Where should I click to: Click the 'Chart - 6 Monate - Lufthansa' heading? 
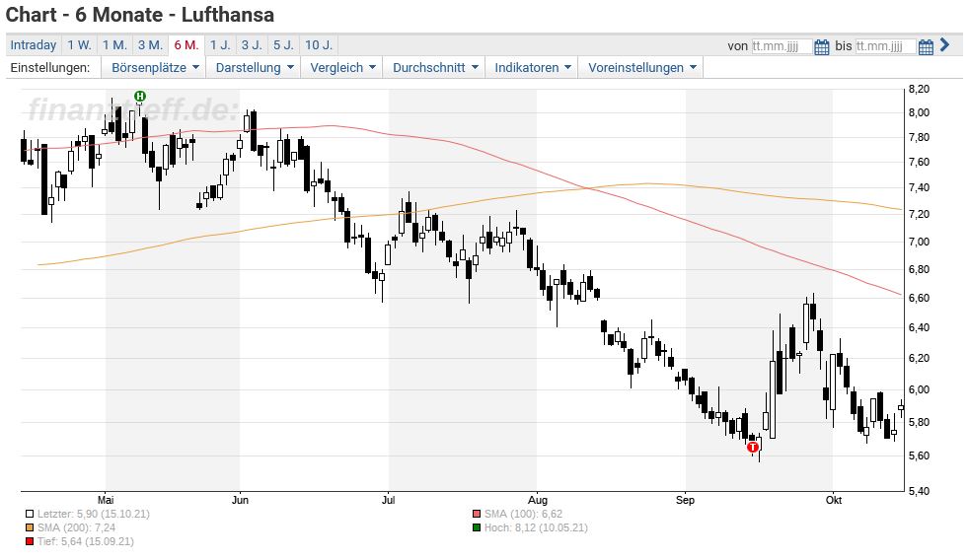click(140, 14)
